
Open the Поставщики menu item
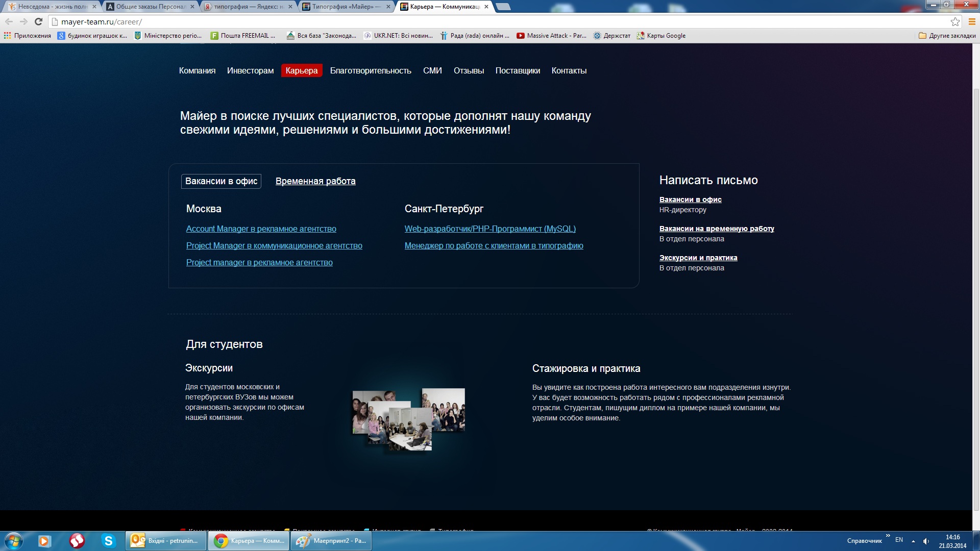(518, 70)
